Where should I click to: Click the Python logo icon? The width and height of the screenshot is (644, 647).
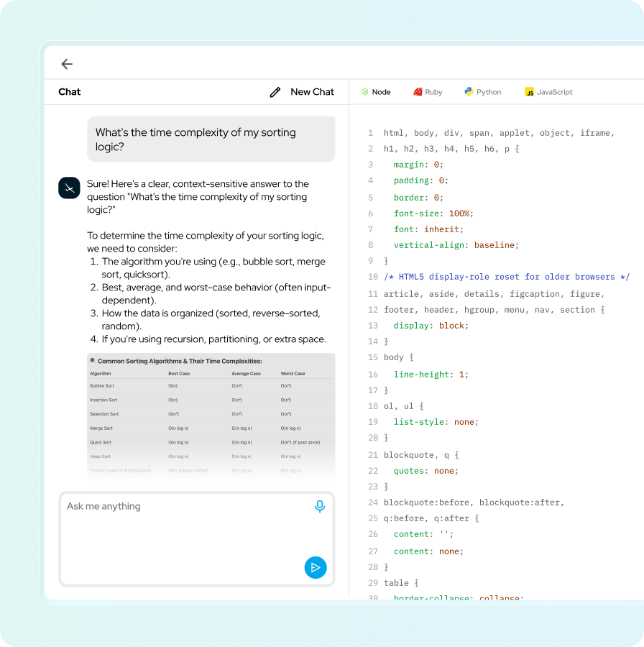click(469, 92)
